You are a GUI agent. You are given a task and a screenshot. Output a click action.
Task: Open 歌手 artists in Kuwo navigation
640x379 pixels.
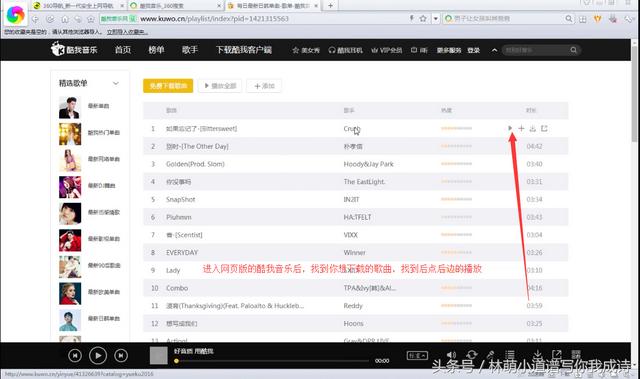[190, 50]
